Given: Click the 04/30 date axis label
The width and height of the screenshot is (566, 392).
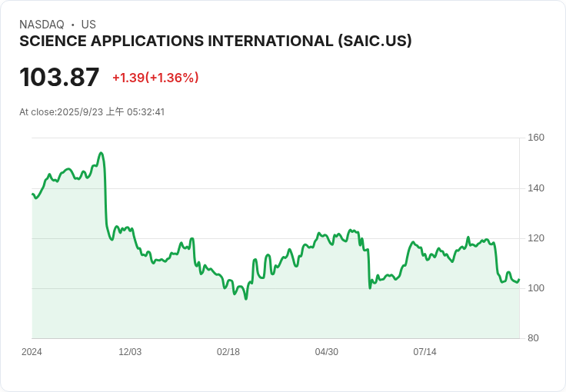Looking at the screenshot, I should (327, 352).
